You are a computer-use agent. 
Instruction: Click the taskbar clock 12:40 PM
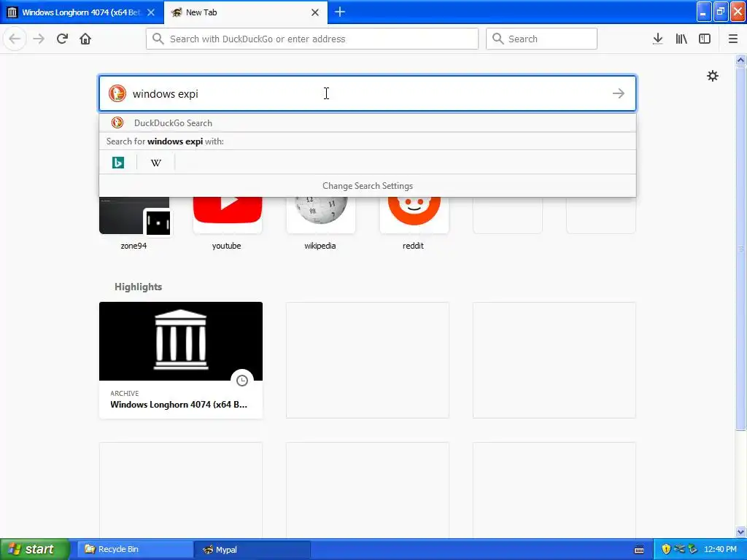[x=720, y=549]
